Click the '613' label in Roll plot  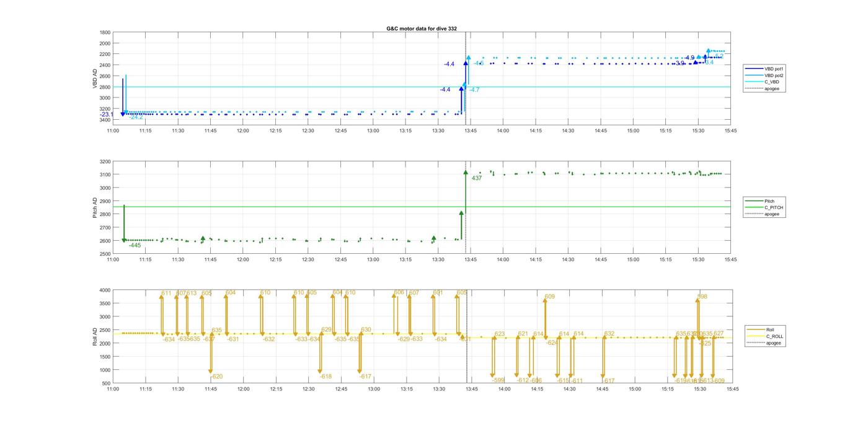tap(192, 293)
